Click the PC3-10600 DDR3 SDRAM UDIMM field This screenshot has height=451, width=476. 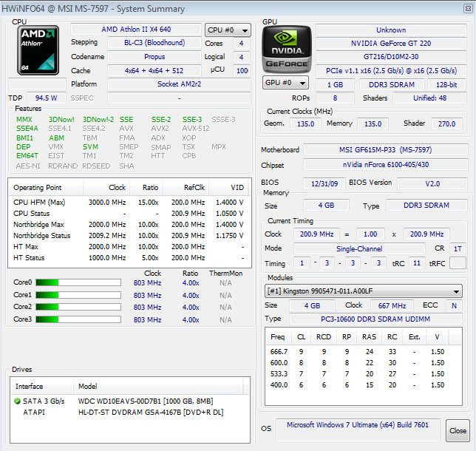coord(375,319)
